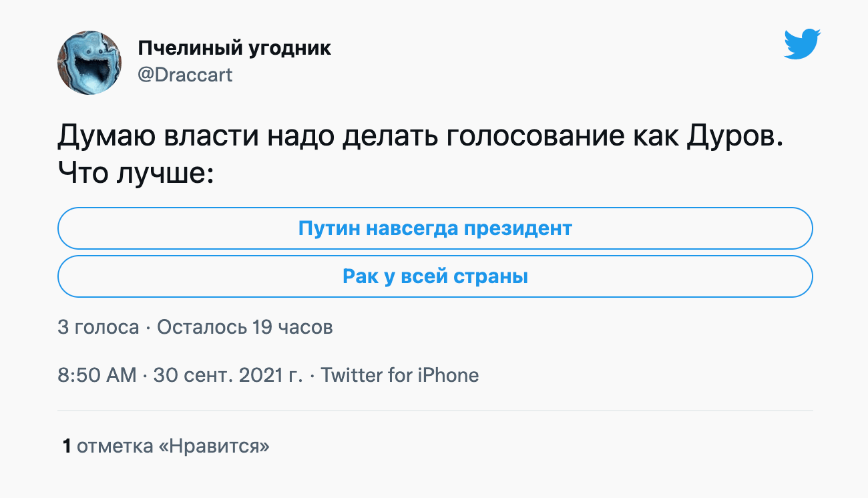Image resolution: width=868 pixels, height=498 pixels.
Task: Open the Twitter for iPhone source link
Action: [x=399, y=375]
